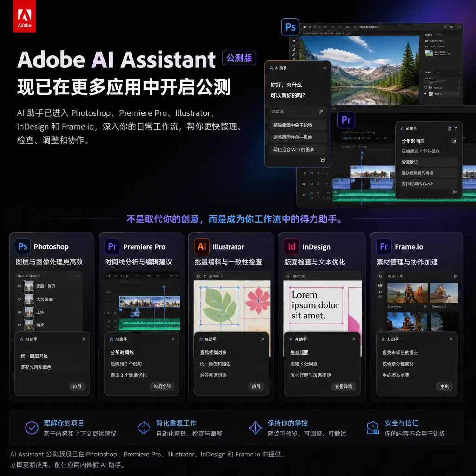Click 应用 in the Photoshop card AI panel

77,386
